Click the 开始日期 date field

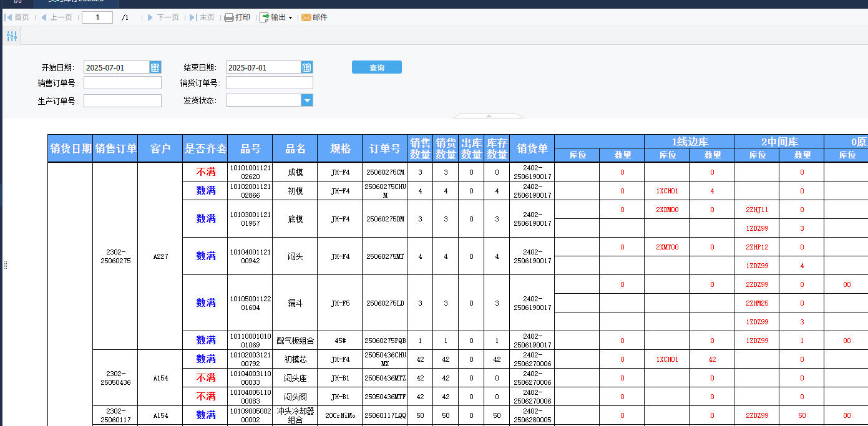tap(117, 67)
